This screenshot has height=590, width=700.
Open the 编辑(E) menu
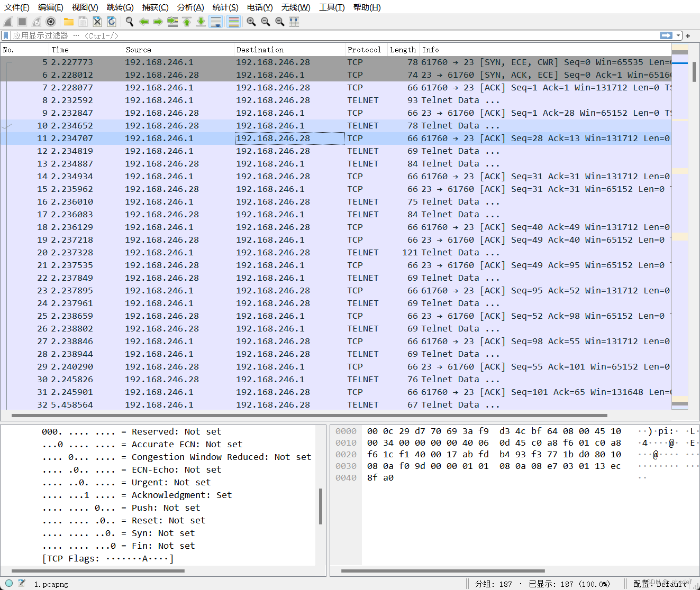click(51, 7)
